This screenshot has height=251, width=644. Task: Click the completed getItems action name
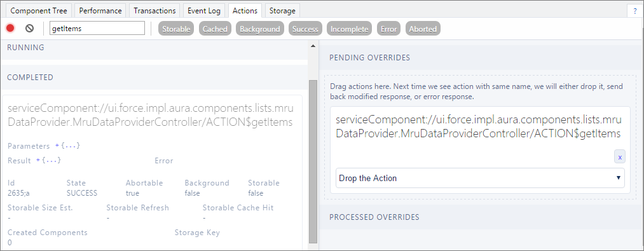pos(151,116)
